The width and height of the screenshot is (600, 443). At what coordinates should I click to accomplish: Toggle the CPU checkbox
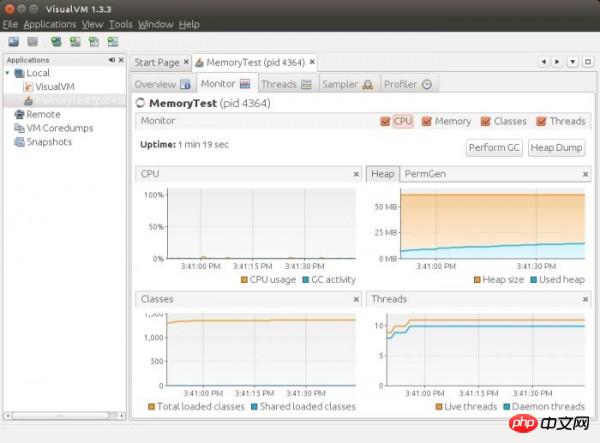385,122
